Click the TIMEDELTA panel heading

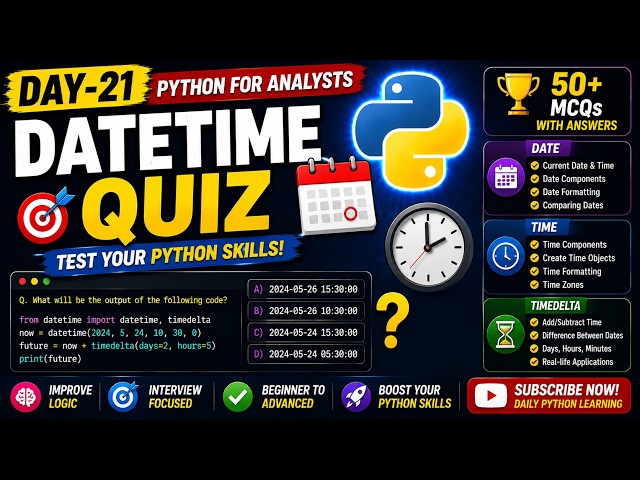(x=556, y=305)
